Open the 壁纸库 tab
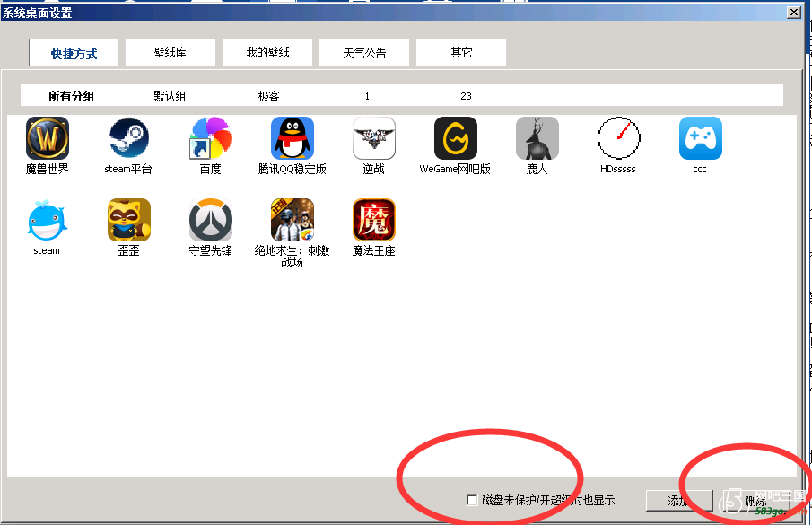 point(170,52)
